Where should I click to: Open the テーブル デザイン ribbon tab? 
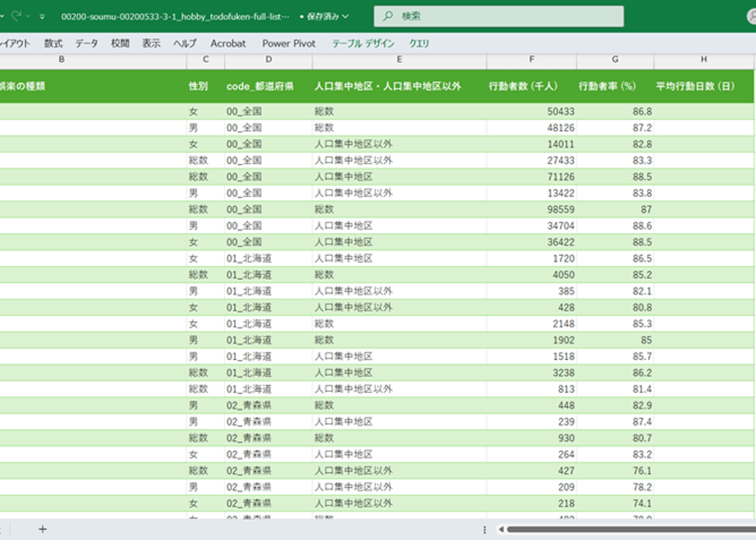coord(363,43)
